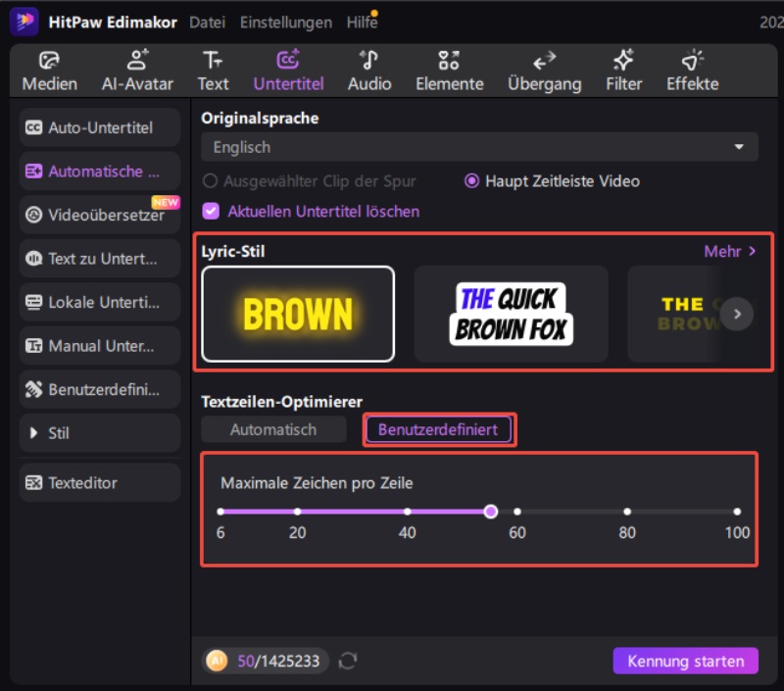The width and height of the screenshot is (784, 691).
Task: Open the Effekte tool icon
Action: pos(692,61)
